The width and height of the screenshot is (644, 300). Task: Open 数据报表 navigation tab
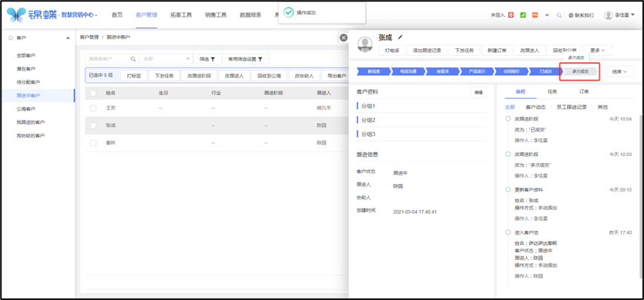tap(251, 15)
